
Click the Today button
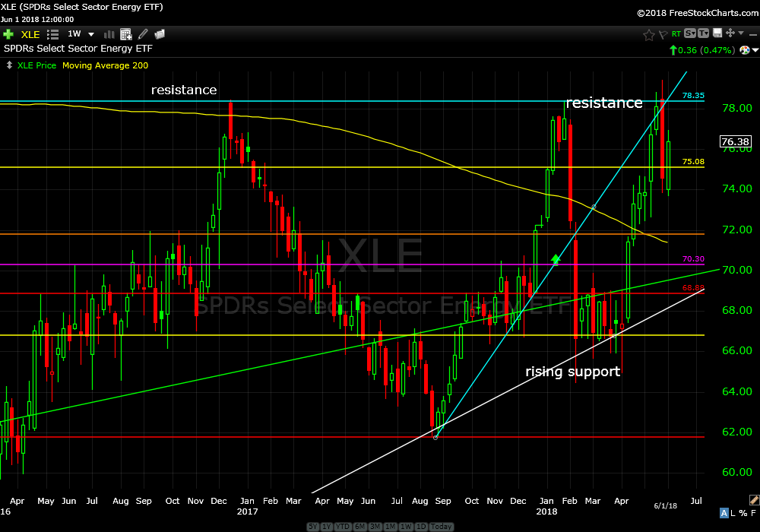coord(441,527)
